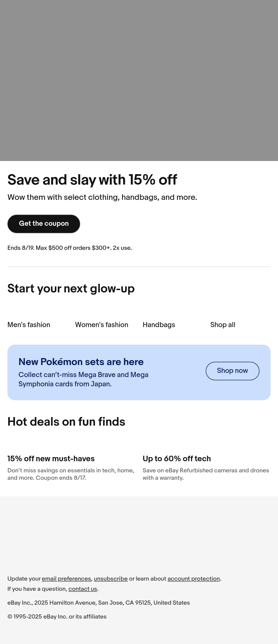Select the 'Wow them with select clothing' subheading

[102, 197]
